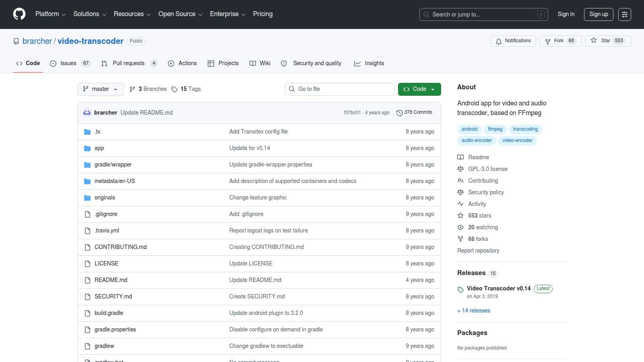Click the gradlew file icon
644x362 pixels.
point(87,346)
